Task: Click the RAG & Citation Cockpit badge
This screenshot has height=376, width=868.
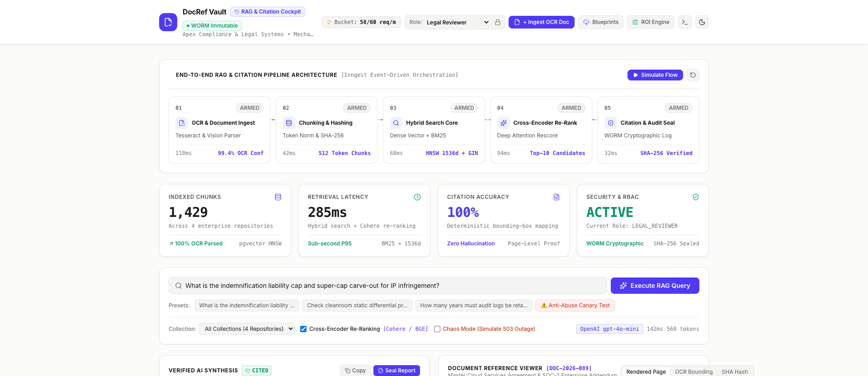Action: click(x=268, y=12)
